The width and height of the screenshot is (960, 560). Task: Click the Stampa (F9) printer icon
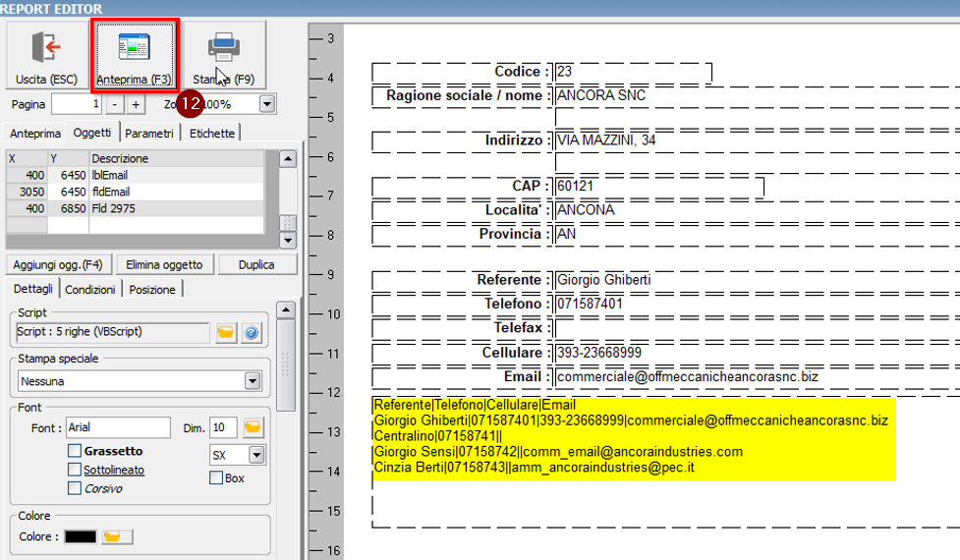223,48
